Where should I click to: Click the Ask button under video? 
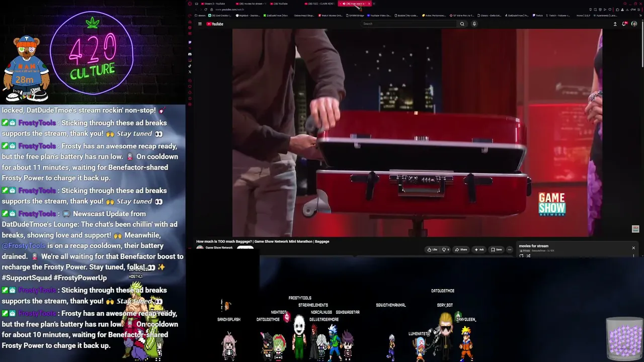click(x=479, y=249)
